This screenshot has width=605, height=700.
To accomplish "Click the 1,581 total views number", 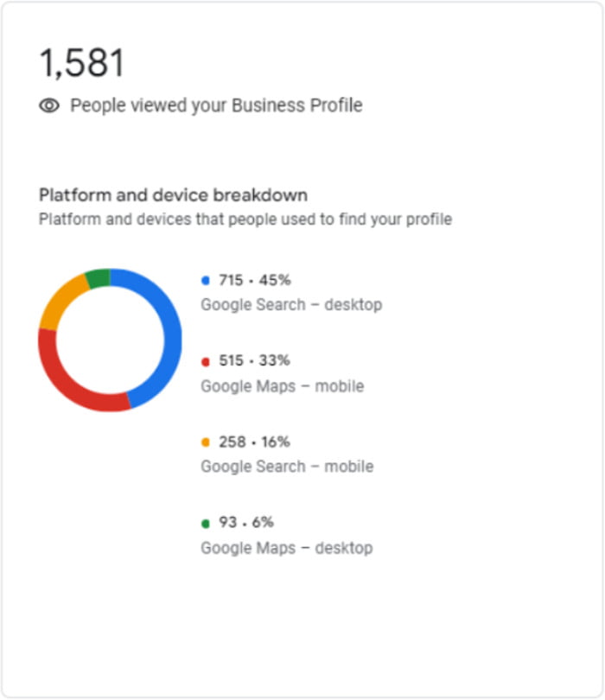I will click(82, 64).
